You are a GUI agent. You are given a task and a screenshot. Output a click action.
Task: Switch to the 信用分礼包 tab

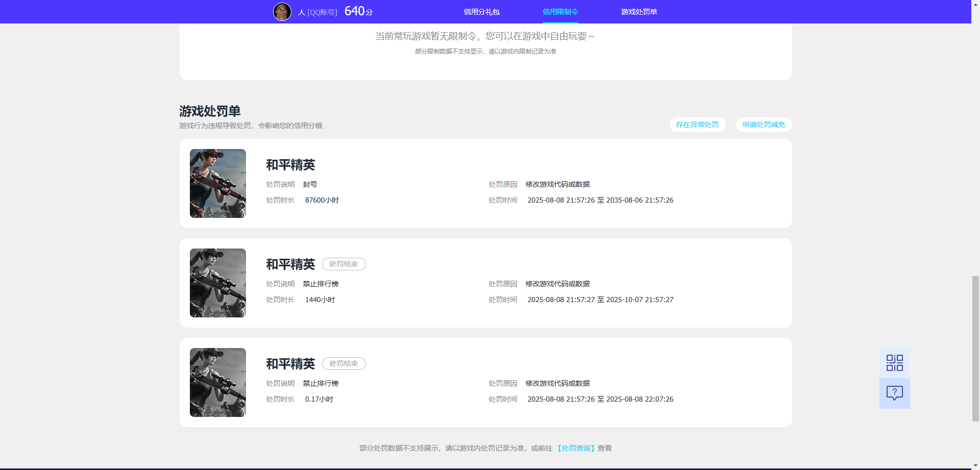click(x=481, y=12)
